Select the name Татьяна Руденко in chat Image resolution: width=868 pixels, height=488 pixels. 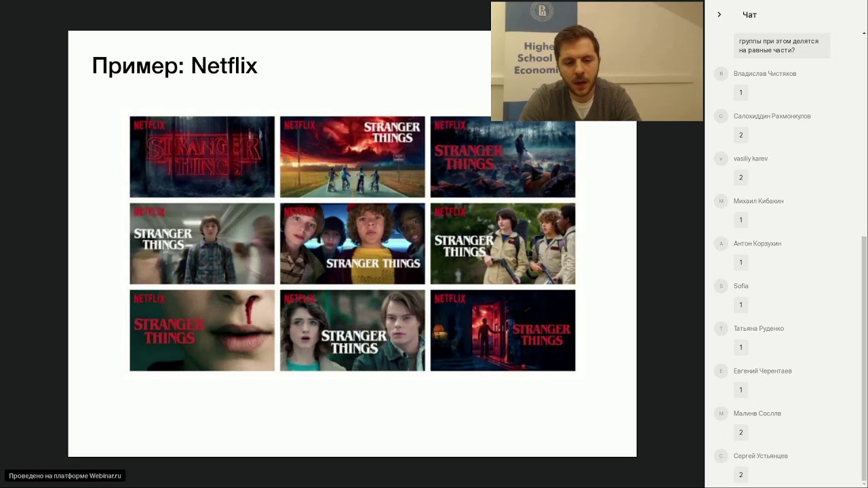click(759, 329)
